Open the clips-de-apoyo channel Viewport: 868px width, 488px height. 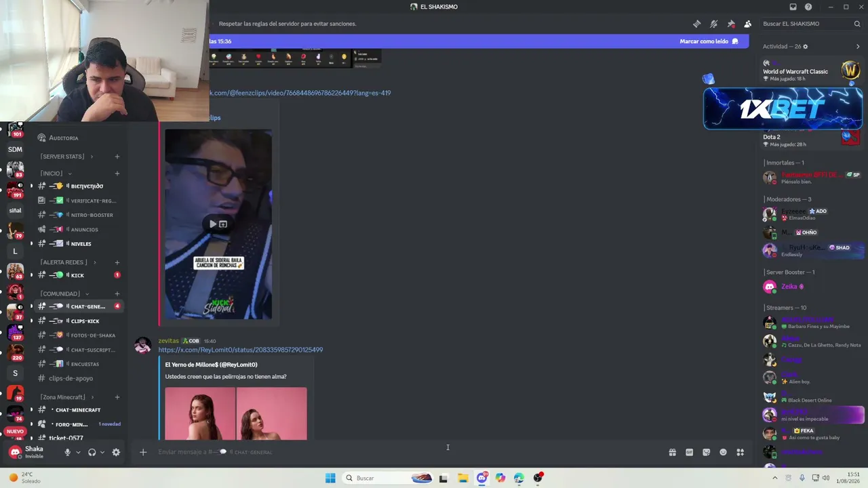(x=81, y=378)
